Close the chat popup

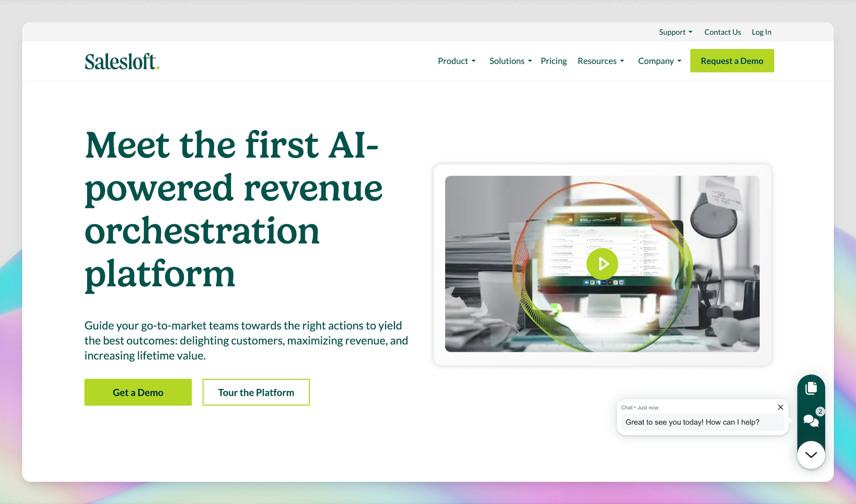click(780, 407)
